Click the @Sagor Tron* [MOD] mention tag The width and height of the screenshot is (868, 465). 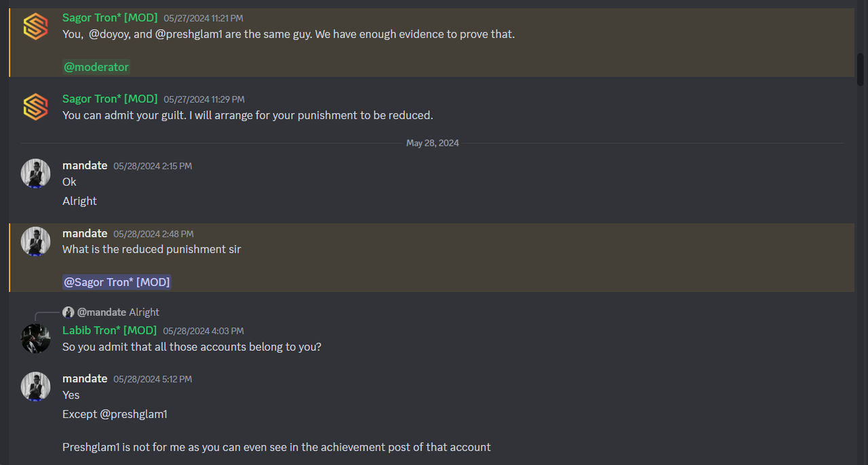(x=117, y=282)
